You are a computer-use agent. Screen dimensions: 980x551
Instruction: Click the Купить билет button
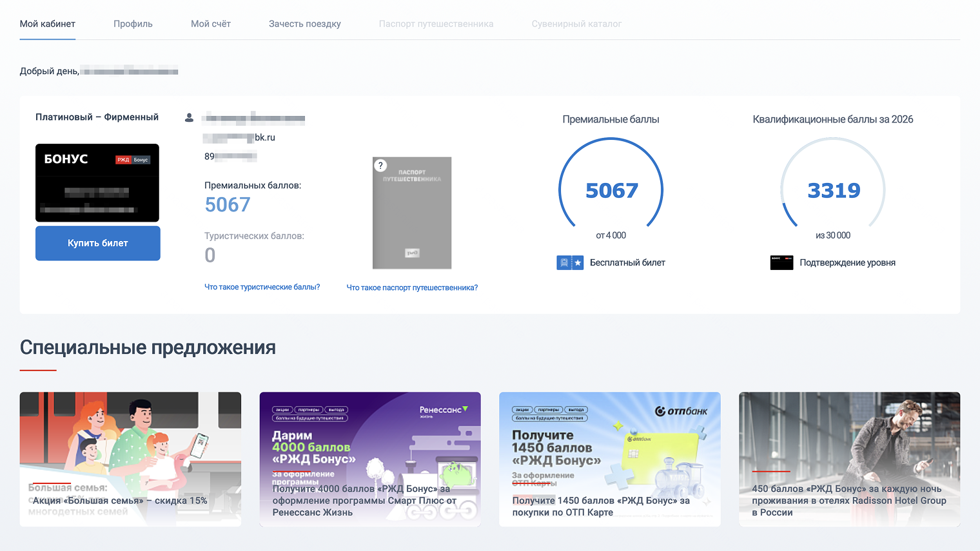pyautogui.click(x=98, y=243)
